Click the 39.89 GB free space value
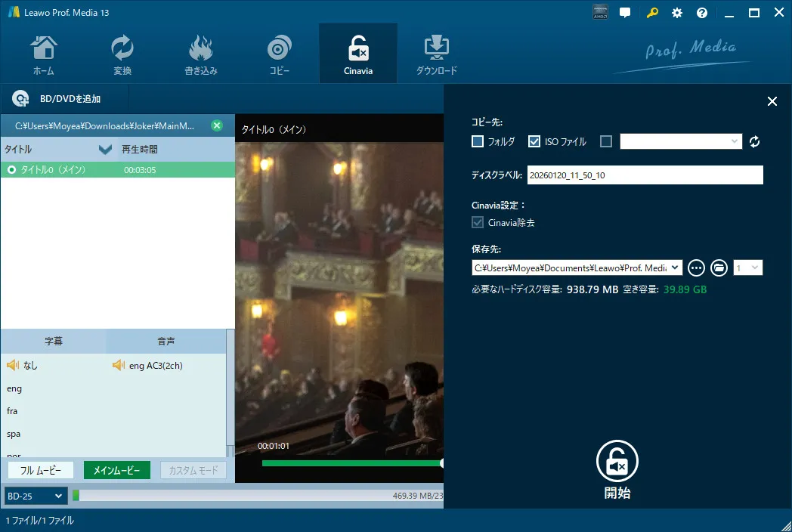Viewport: 792px width, 532px height. (x=685, y=289)
